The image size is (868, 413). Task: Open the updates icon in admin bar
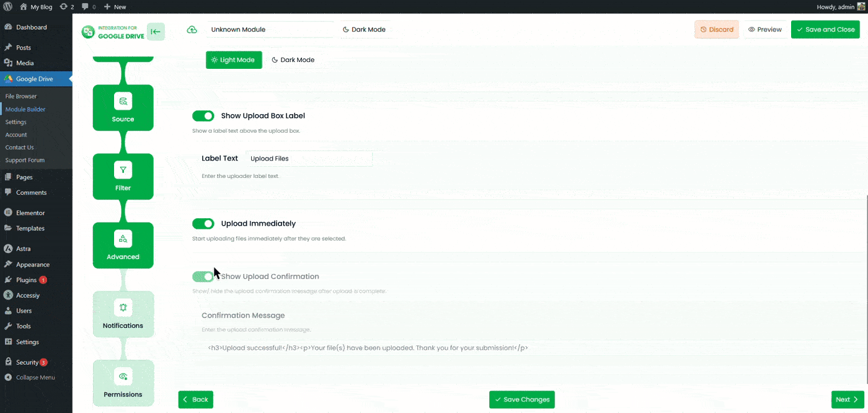click(66, 7)
